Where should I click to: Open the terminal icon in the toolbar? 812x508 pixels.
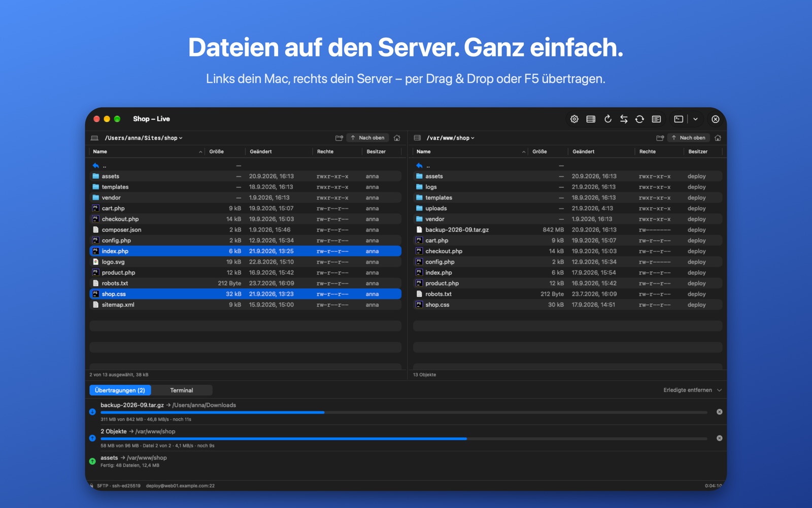(679, 119)
